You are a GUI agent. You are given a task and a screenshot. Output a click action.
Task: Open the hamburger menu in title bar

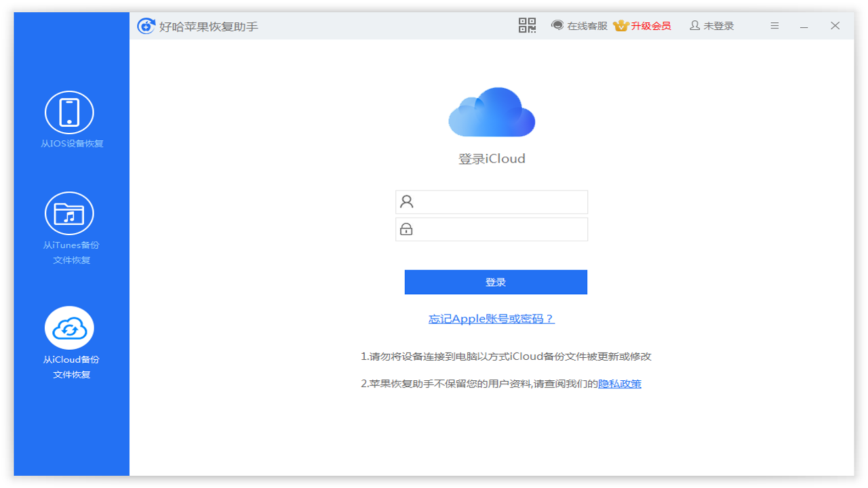pos(774,25)
